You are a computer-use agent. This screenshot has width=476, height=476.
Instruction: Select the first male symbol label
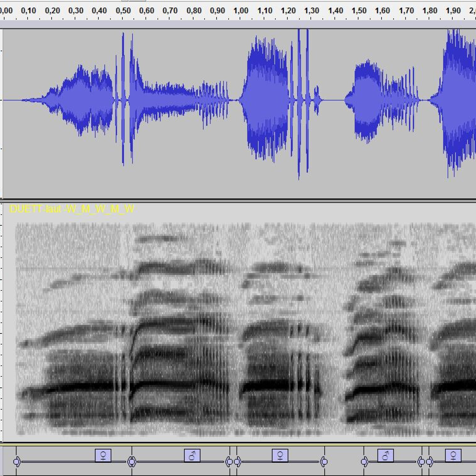pos(192,455)
